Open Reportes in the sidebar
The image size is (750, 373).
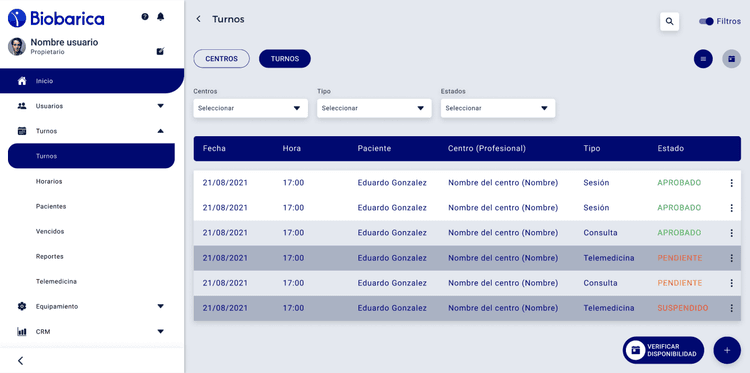(49, 256)
